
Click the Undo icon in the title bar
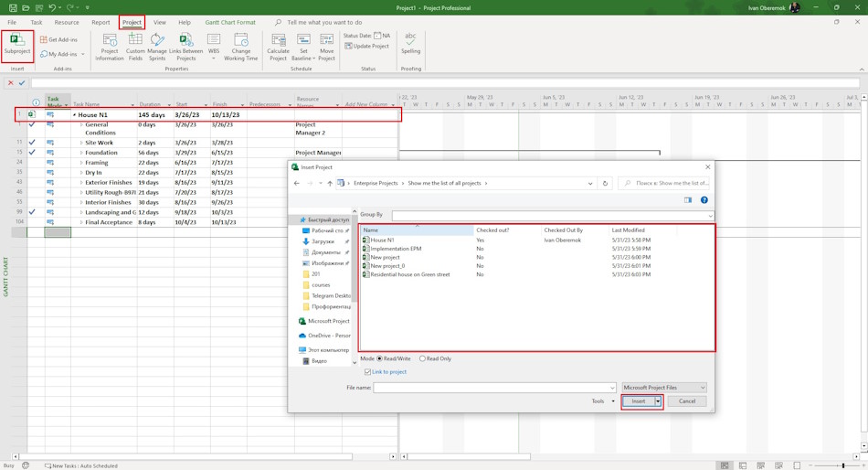[x=52, y=7]
